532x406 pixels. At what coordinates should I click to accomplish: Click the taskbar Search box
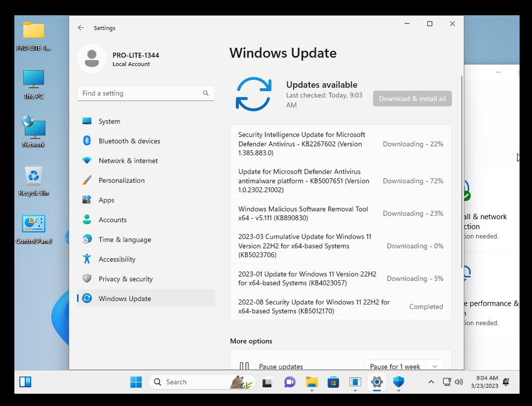click(x=202, y=382)
